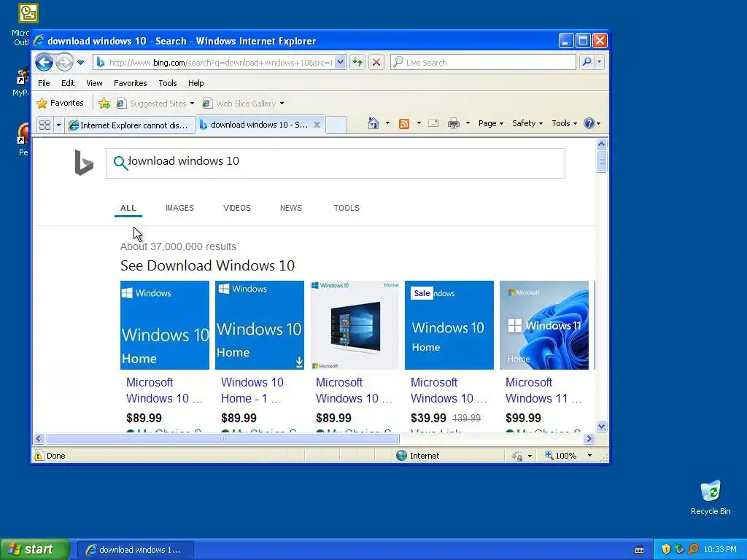
Task: Open the Tools menu in menu bar
Action: (168, 83)
